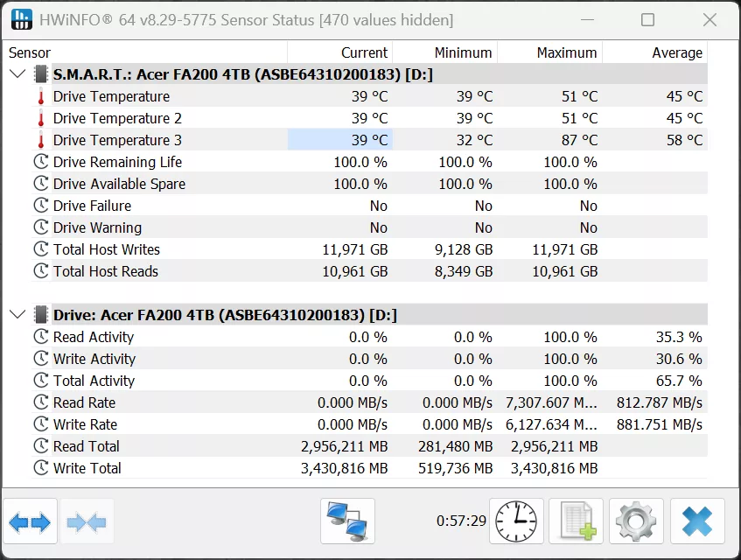This screenshot has height=560, width=741.
Task: Open the remote network monitors button
Action: [x=347, y=521]
